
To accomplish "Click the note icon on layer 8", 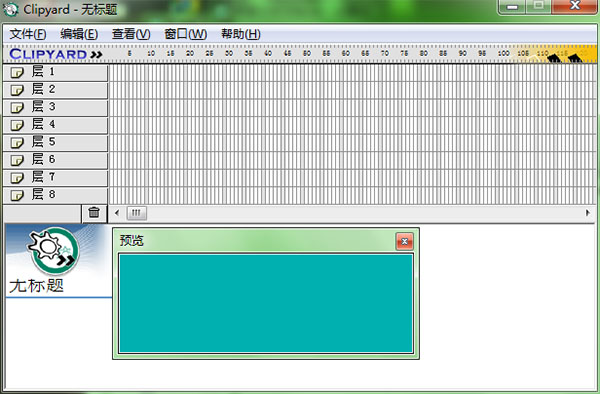I will coord(17,195).
